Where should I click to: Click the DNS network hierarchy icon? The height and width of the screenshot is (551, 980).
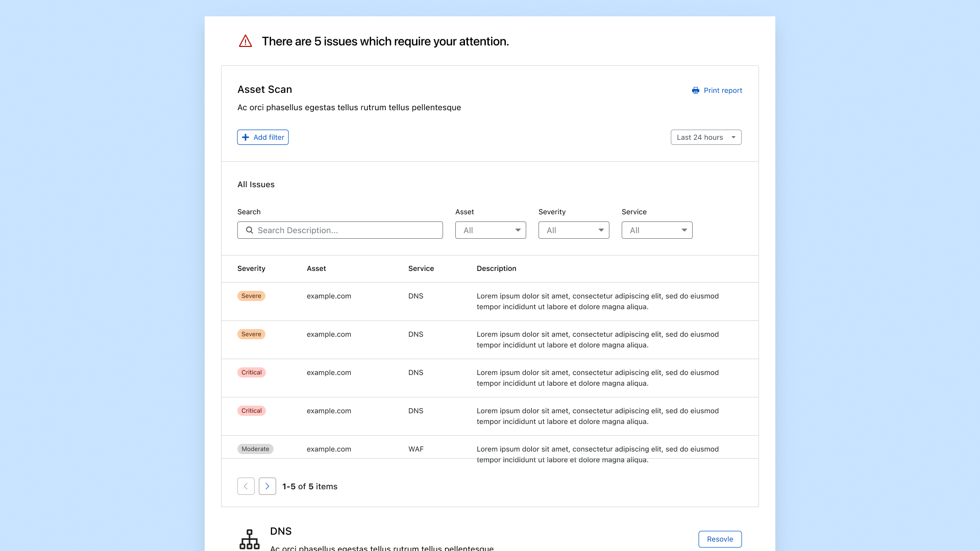click(250, 539)
